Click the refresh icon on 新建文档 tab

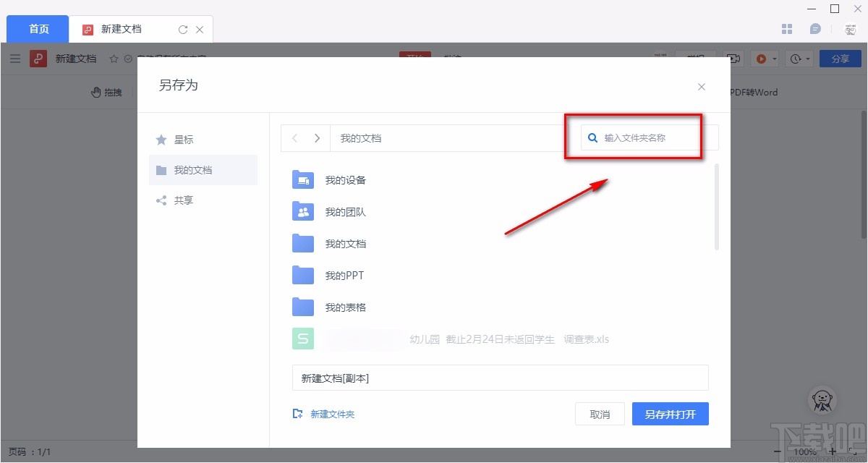pyautogui.click(x=183, y=30)
